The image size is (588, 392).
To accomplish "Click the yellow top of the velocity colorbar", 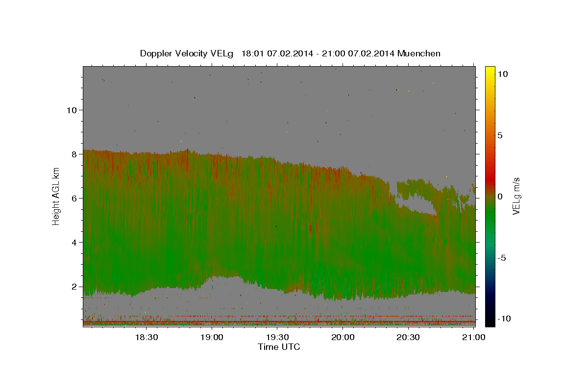I will click(490, 71).
